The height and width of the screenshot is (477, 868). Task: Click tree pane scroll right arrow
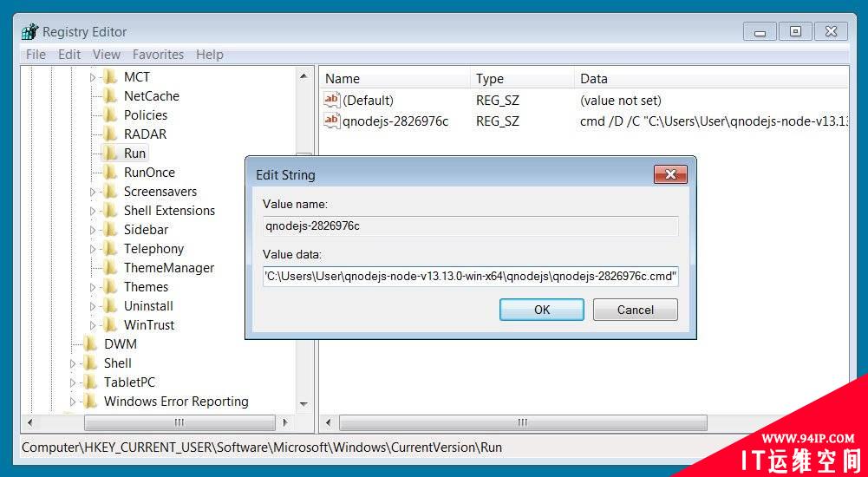tap(285, 422)
